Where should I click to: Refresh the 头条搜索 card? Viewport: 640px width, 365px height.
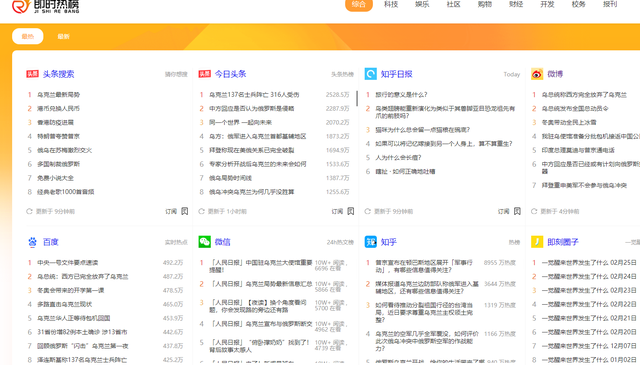tap(29, 211)
